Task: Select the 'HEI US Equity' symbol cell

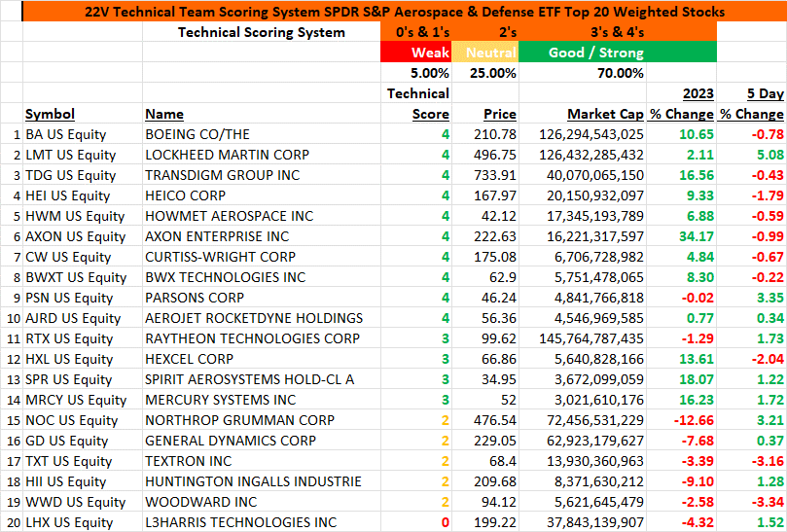Action: [83, 195]
